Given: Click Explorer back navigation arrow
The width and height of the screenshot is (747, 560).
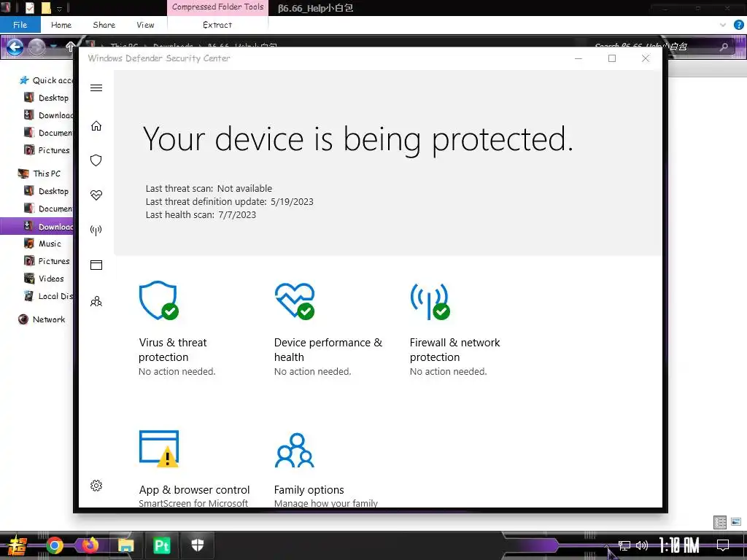Looking at the screenshot, I should click(15, 47).
